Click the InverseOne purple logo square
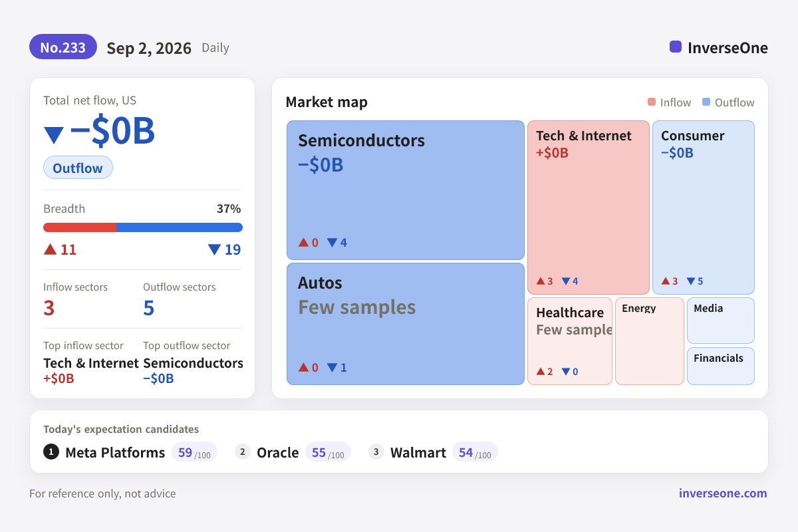 (676, 47)
